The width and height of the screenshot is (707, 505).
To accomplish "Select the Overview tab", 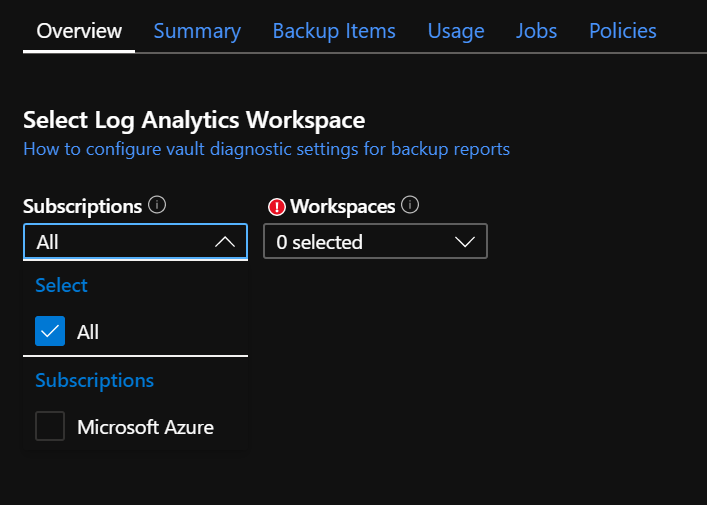I will 79,31.
